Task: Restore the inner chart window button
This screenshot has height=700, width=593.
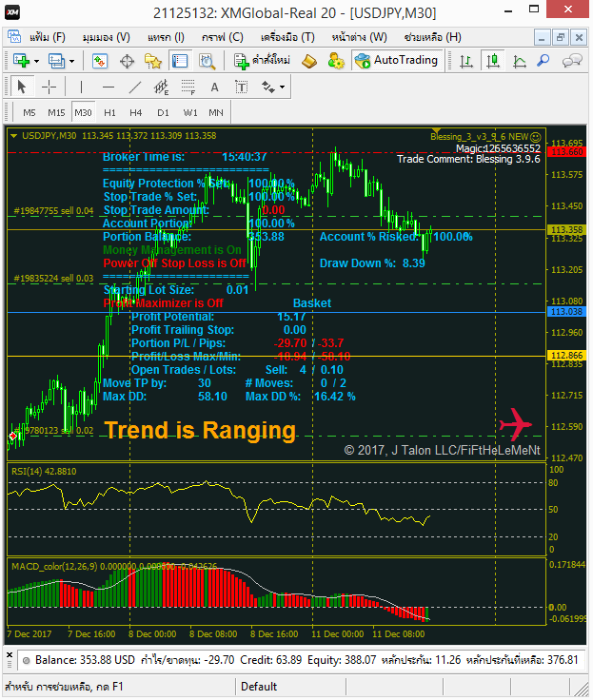Action: tap(560, 37)
